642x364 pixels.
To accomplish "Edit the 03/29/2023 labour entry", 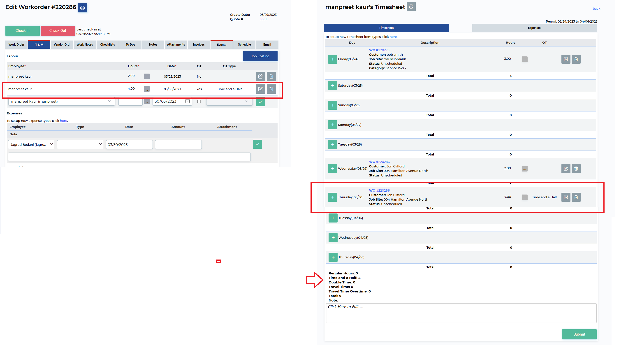I will click(260, 77).
